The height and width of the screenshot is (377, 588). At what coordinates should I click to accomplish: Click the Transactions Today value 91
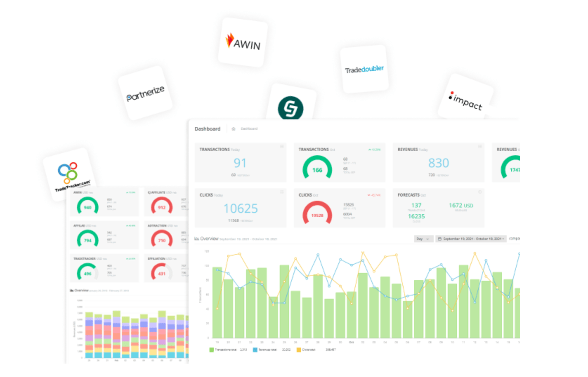[240, 163]
